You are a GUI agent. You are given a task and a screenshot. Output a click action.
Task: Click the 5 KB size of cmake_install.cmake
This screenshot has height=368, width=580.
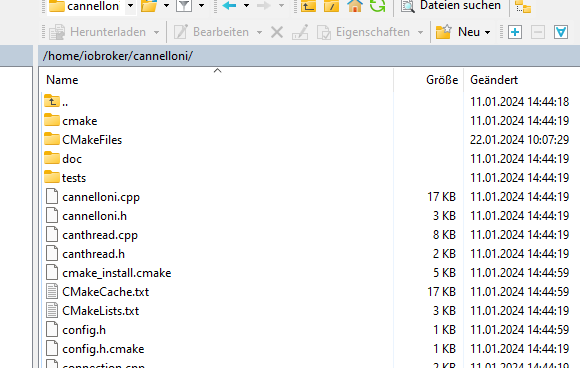point(444,273)
